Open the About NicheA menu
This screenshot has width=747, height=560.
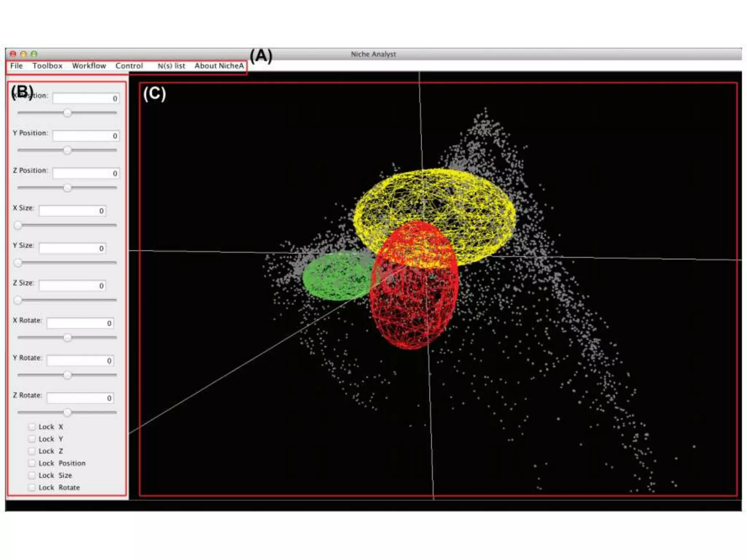[x=219, y=66]
